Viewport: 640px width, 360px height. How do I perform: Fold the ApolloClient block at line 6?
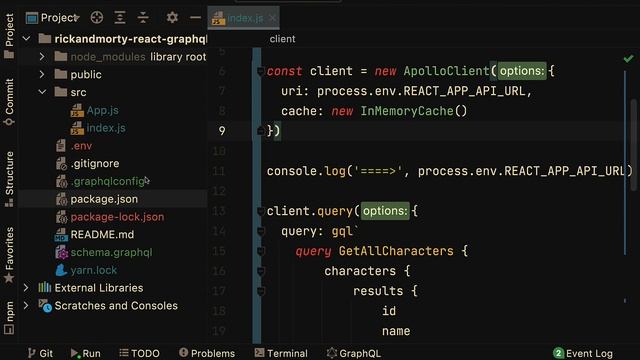point(260,71)
